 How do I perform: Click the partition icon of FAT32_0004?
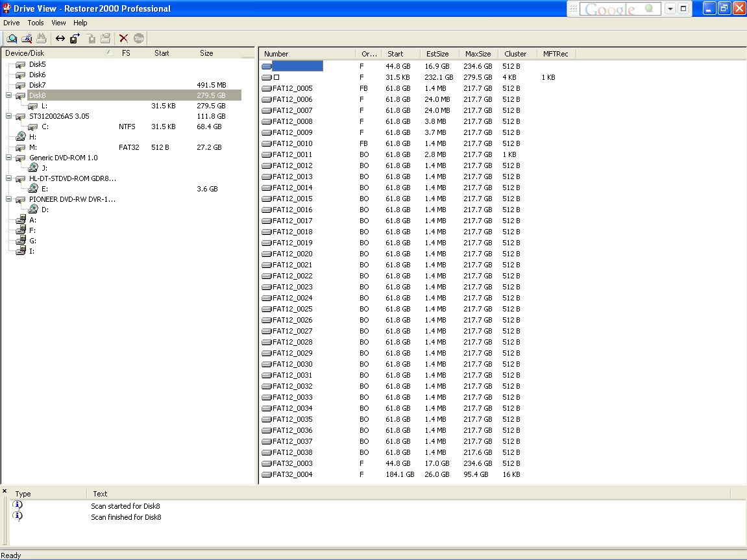tap(267, 475)
